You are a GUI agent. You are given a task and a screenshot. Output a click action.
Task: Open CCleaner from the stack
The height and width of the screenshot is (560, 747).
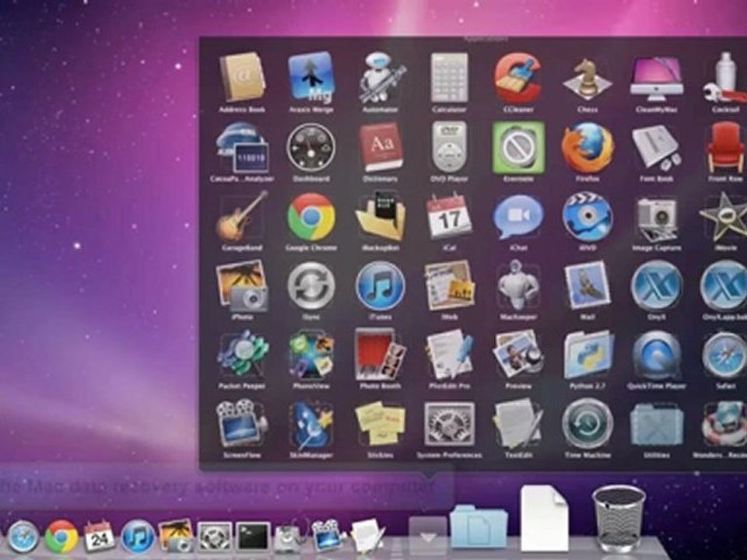click(x=518, y=78)
